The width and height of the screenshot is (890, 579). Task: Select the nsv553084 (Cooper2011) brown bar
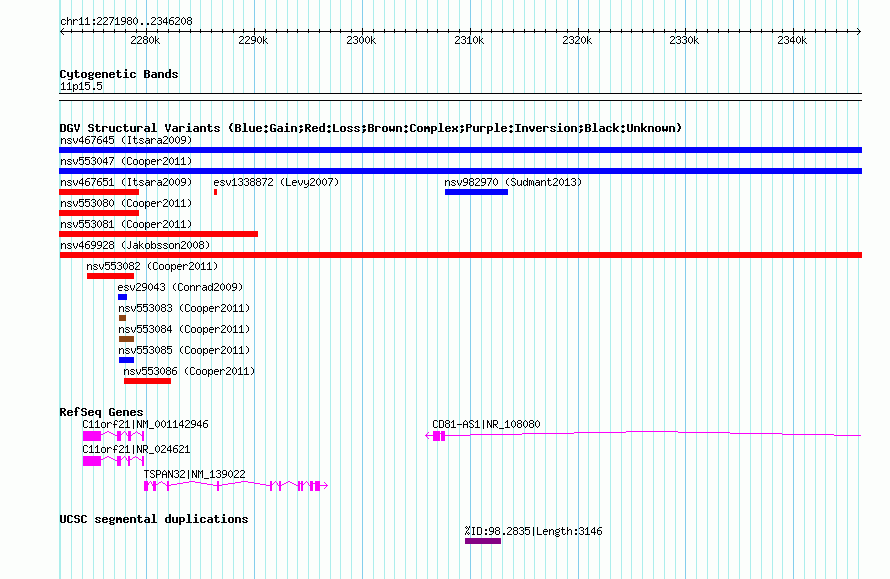tap(126, 339)
